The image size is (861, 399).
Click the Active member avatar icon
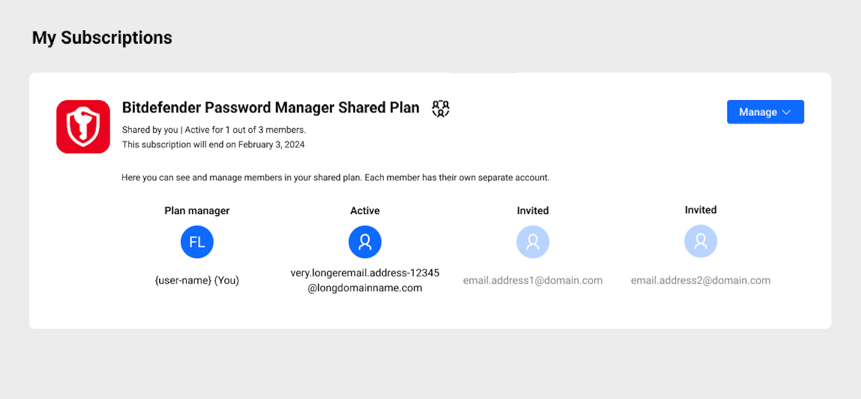click(365, 242)
